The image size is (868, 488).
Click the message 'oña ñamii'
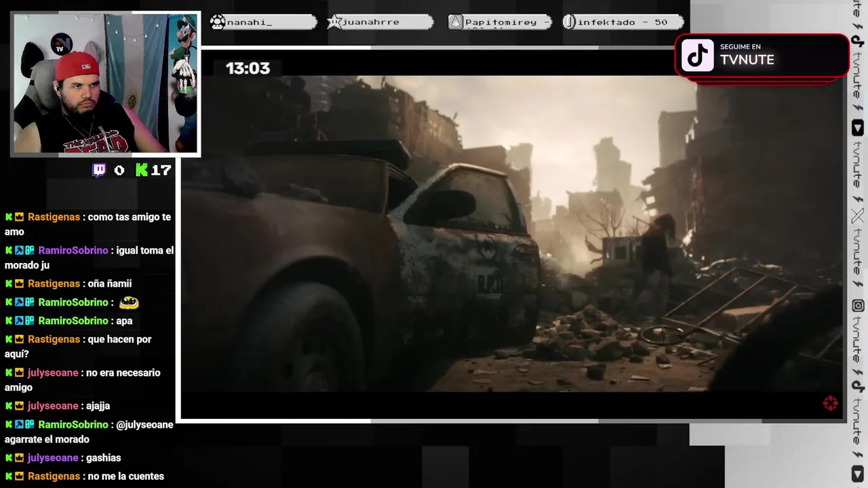[109, 284]
